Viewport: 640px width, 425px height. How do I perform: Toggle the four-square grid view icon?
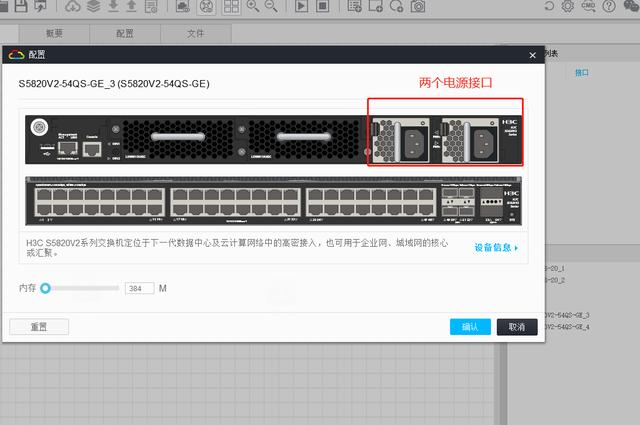tap(231, 6)
